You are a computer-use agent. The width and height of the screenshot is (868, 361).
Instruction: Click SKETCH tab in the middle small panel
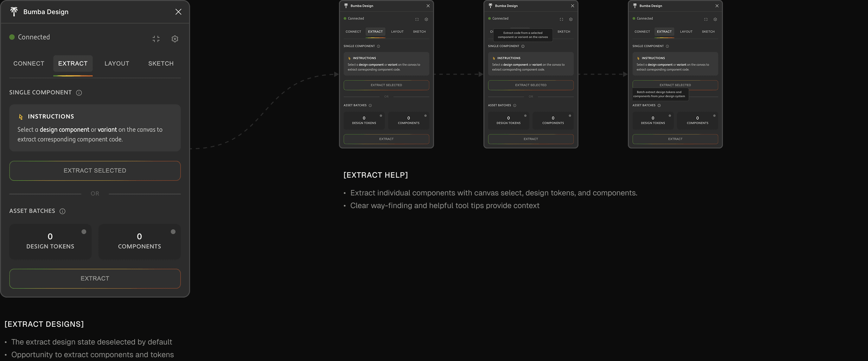click(x=563, y=32)
